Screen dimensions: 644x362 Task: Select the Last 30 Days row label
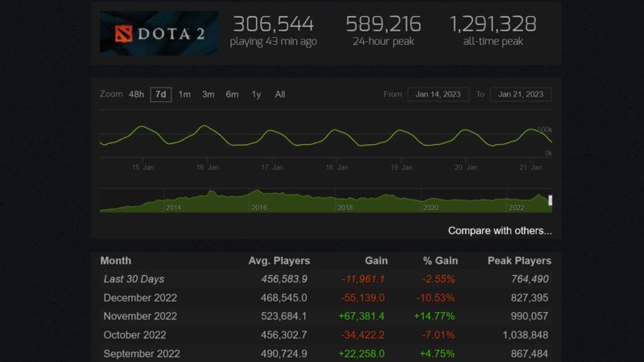click(x=134, y=279)
